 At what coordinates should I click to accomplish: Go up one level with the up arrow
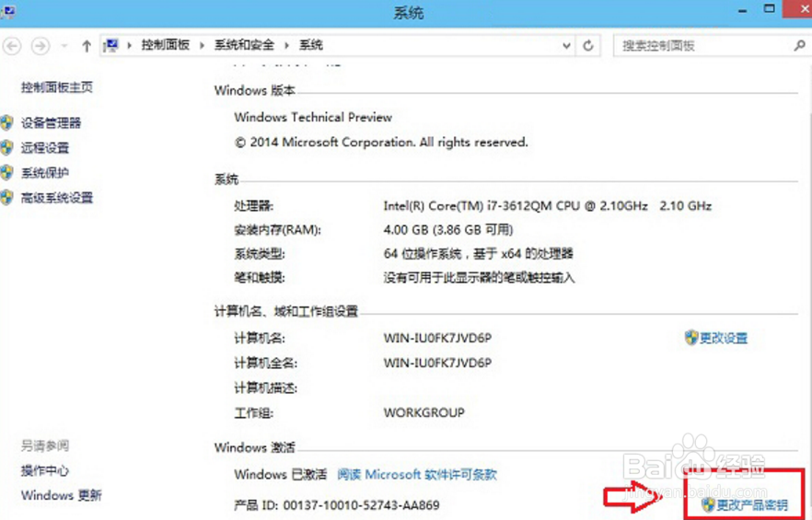point(87,46)
